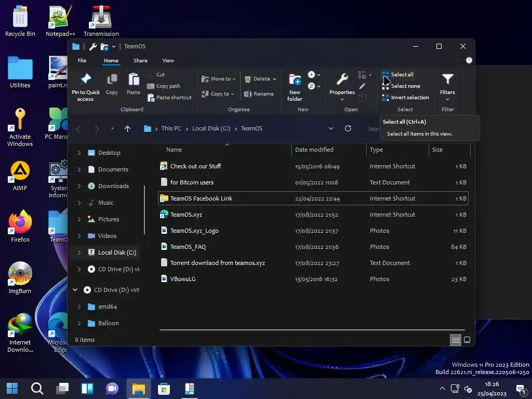532x399 pixels.
Task: Select 'VBuwuLG' photo file
Action: [x=313, y=279]
